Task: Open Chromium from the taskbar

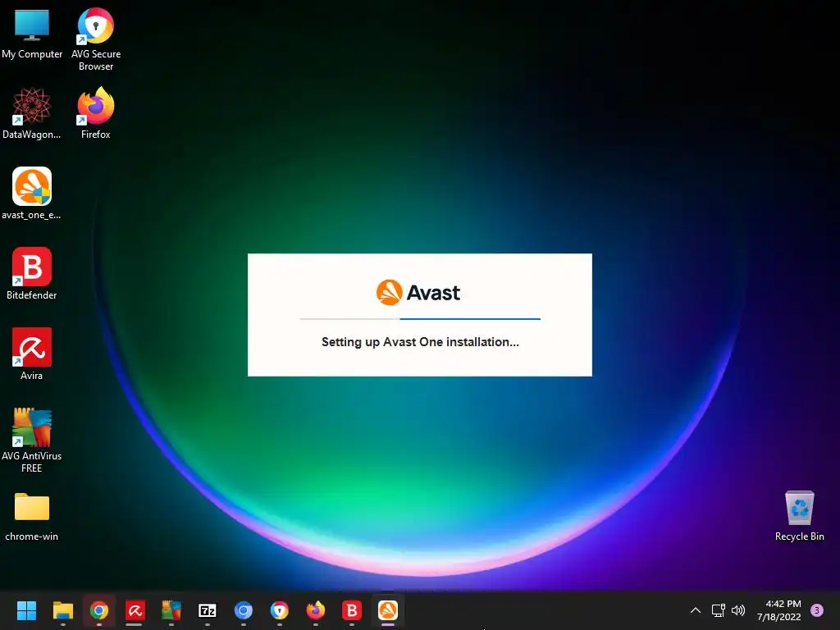Action: (243, 610)
